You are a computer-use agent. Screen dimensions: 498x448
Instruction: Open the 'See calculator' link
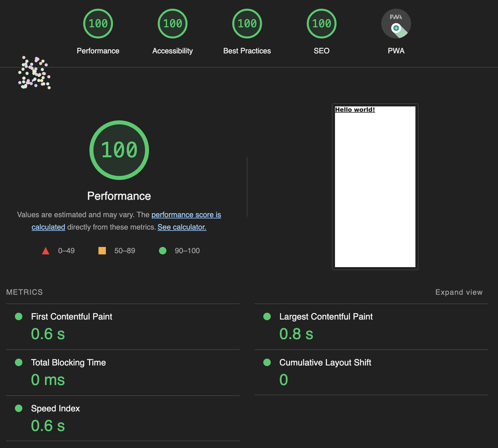(x=182, y=227)
